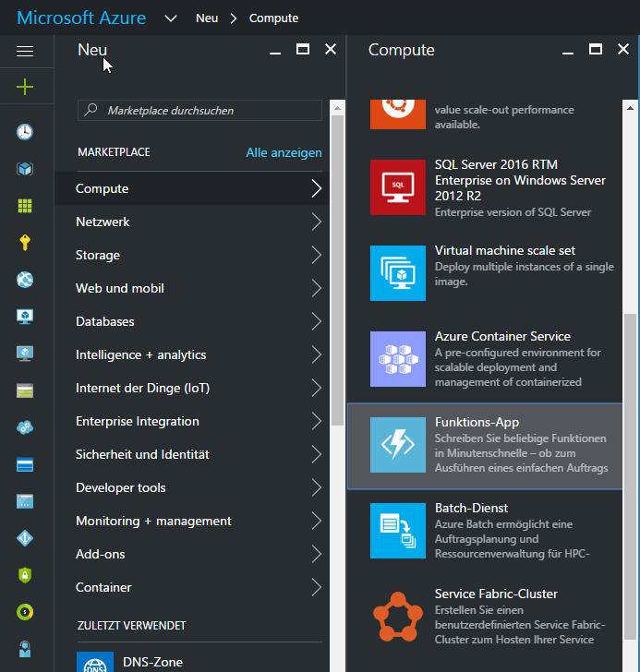Click the blue card Billing sidebar icon
Viewport: 640px width, 672px height.
tap(25, 464)
